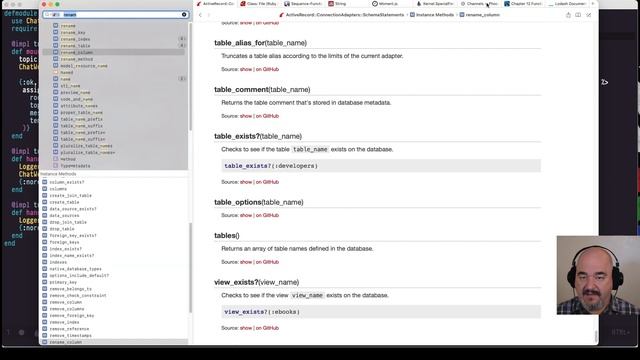
Task: Go back with the navigation back arrow
Action: 200,15
